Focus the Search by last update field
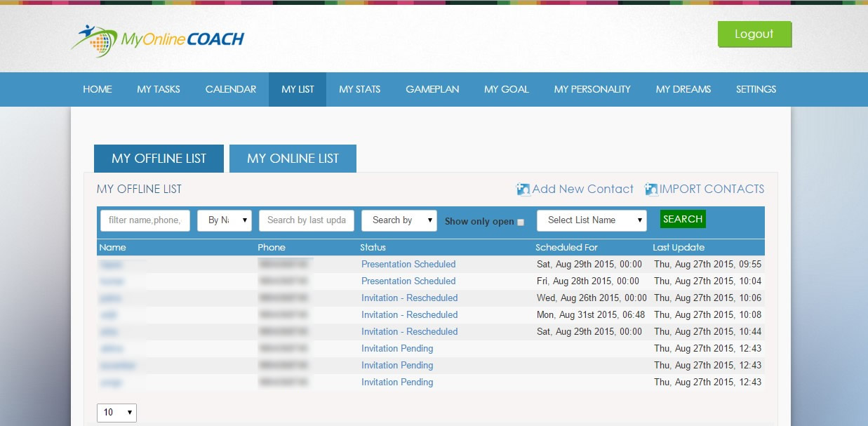 click(307, 220)
